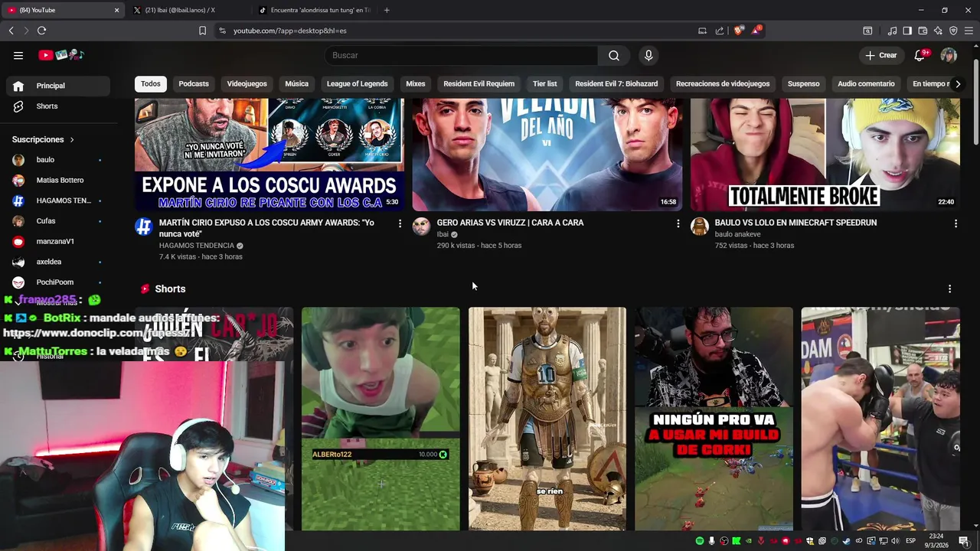Click the Buscar search field
Viewport: 980px width, 551px height.
(x=461, y=55)
